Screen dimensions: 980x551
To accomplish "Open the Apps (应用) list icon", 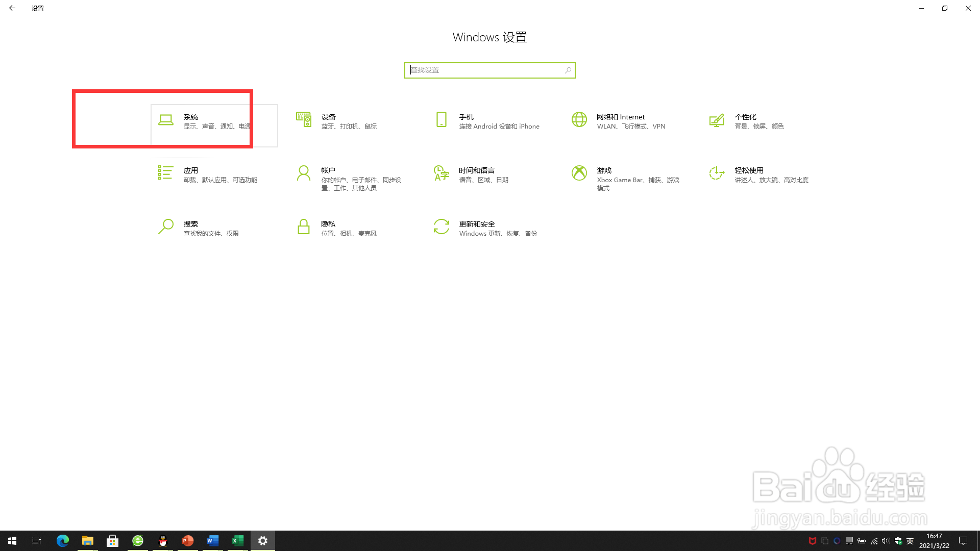I will (x=165, y=173).
